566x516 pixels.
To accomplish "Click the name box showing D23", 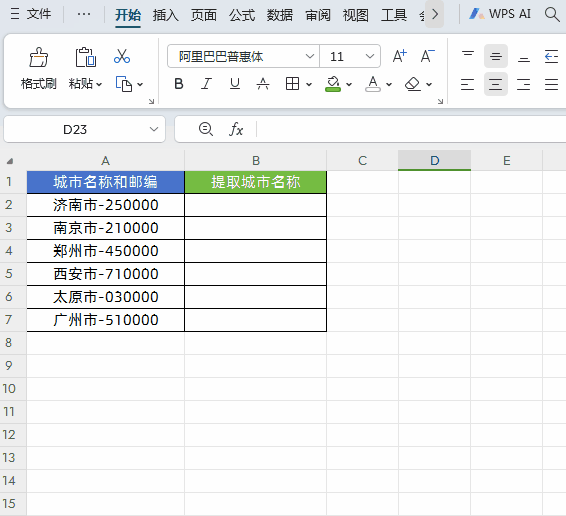I will pyautogui.click(x=75, y=129).
